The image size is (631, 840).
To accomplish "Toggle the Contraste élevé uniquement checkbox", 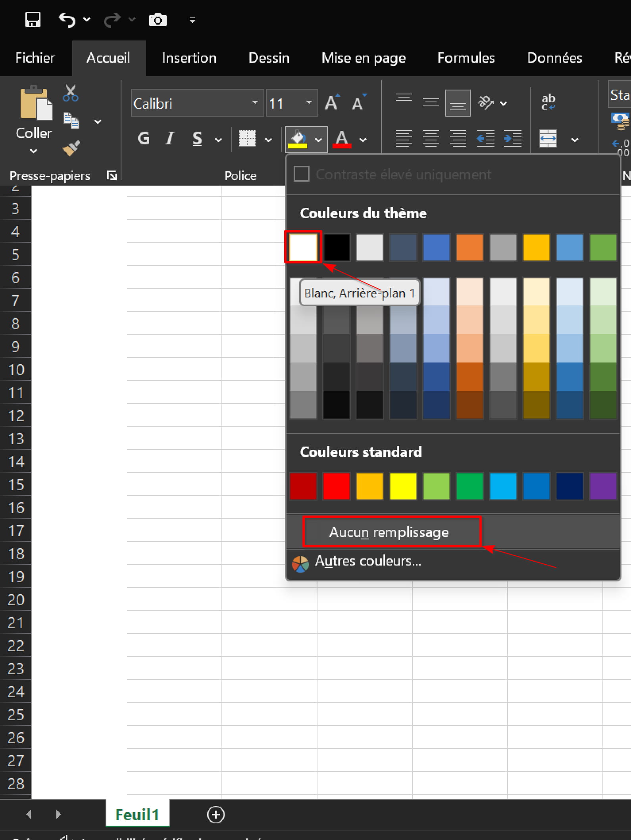I will [x=301, y=174].
